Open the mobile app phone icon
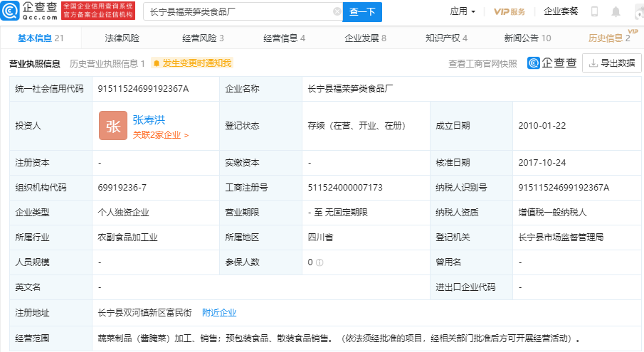Image resolution: width=644 pixels, height=352 pixels. (594, 11)
